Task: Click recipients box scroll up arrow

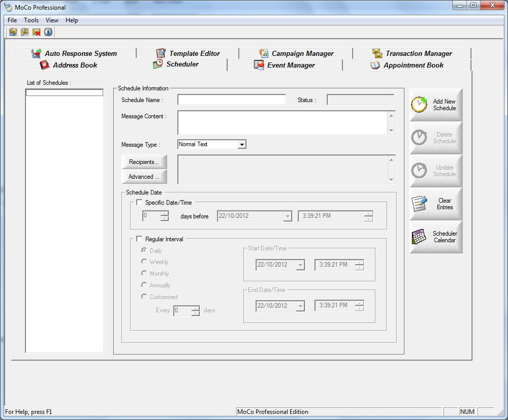Action: (391, 159)
